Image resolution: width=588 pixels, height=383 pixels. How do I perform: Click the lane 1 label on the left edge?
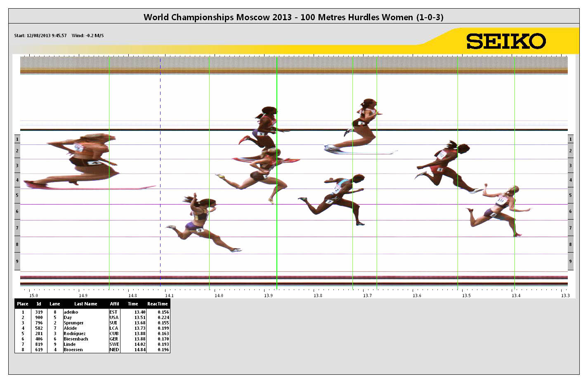(17, 139)
